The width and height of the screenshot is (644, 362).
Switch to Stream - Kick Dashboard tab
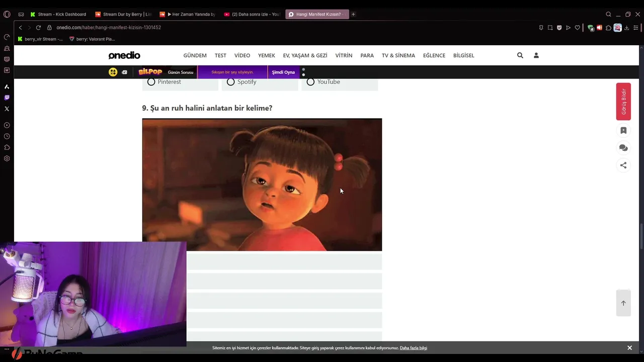(x=58, y=14)
